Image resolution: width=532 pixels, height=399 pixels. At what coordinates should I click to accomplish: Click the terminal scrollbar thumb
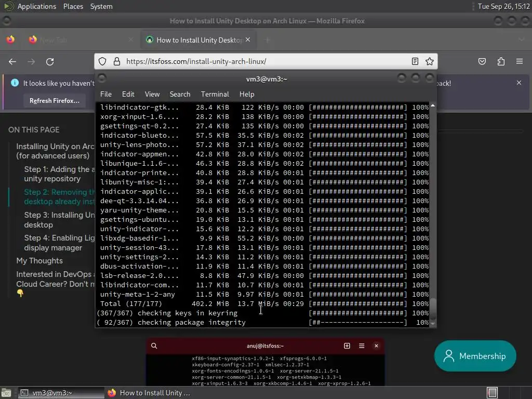coord(433,309)
